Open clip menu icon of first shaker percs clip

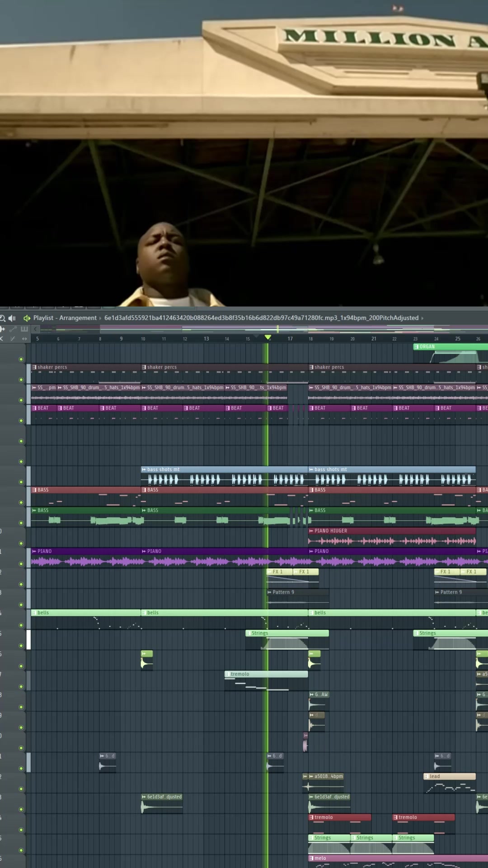click(x=34, y=367)
